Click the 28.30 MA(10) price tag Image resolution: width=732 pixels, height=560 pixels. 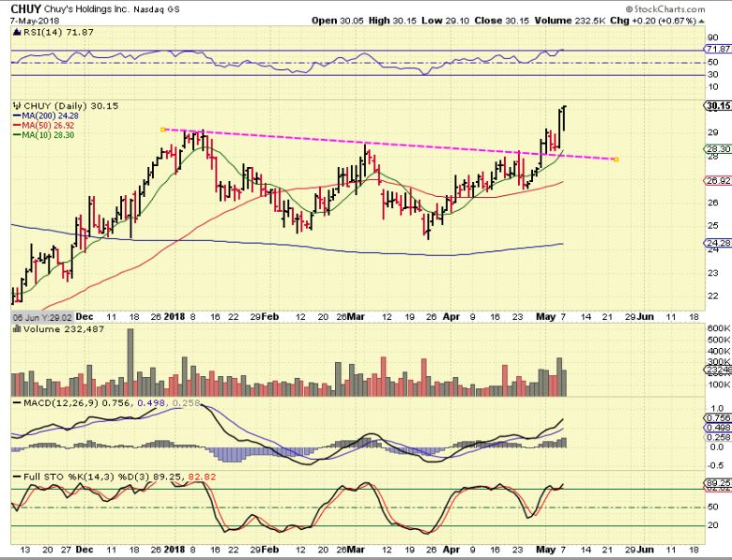click(718, 149)
